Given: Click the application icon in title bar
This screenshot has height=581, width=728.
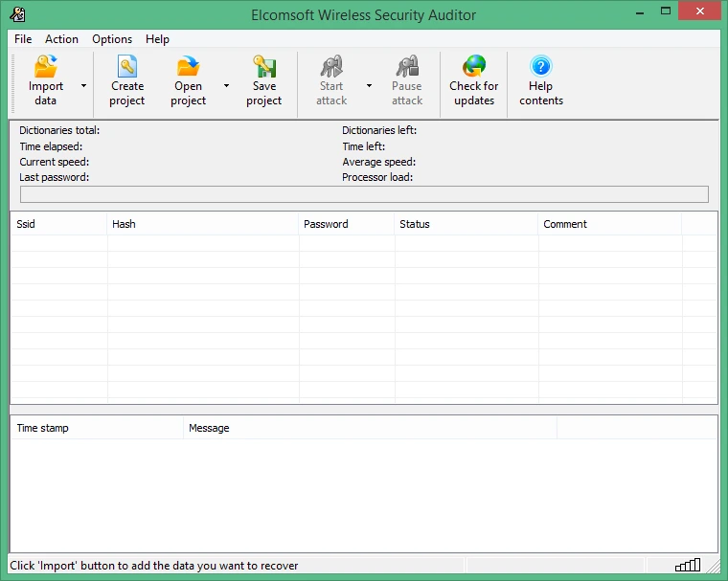Looking at the screenshot, I should [x=17, y=14].
